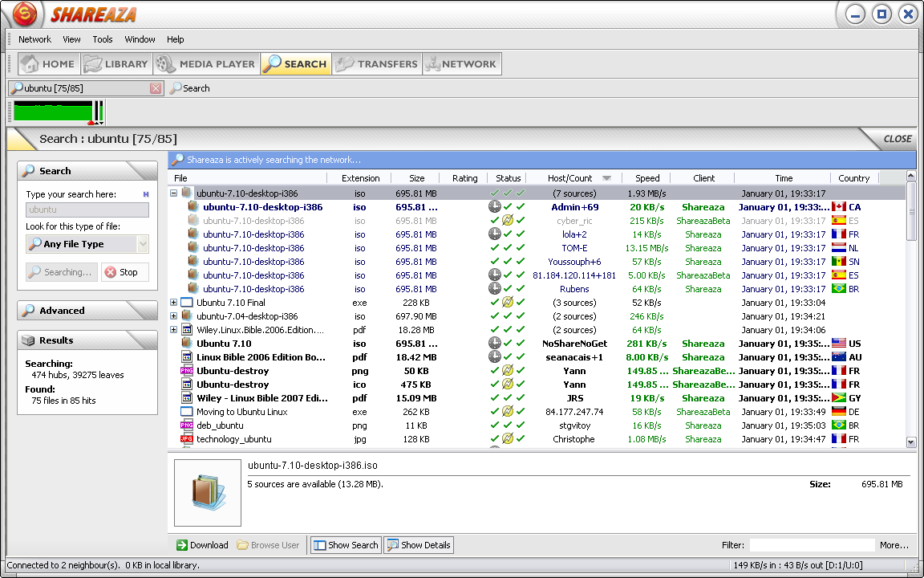
Task: Expand the Wiley.Linux.Bible.2006.Edition group
Action: 174,330
